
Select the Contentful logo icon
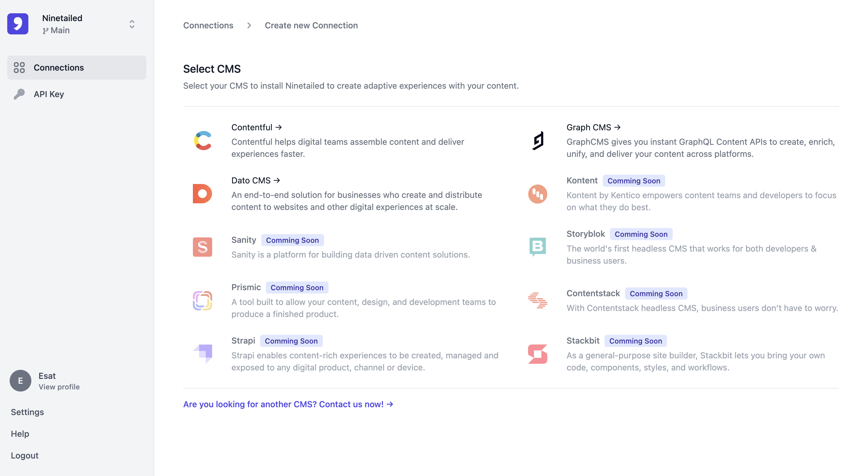pyautogui.click(x=203, y=141)
